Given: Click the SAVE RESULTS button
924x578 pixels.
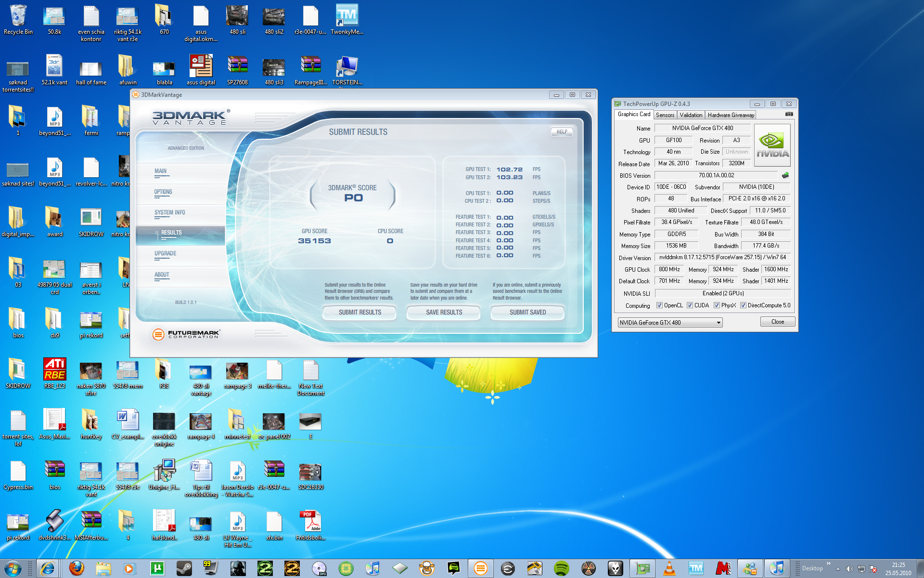Looking at the screenshot, I should (x=444, y=313).
